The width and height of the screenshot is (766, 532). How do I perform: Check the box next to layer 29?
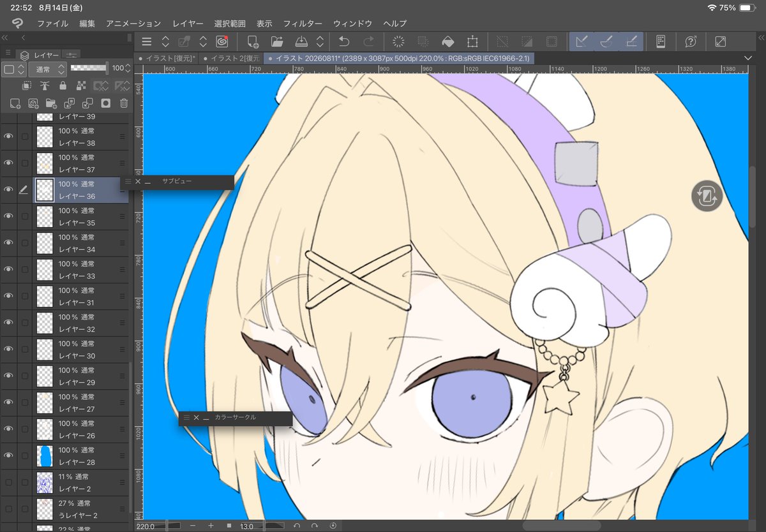point(25,376)
